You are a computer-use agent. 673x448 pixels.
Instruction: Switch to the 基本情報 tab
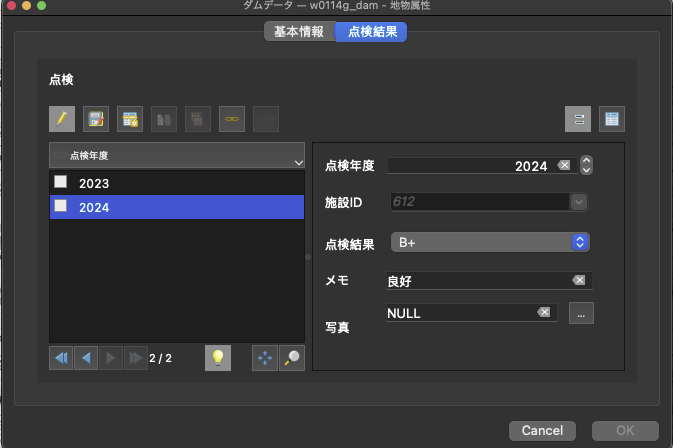coord(299,32)
